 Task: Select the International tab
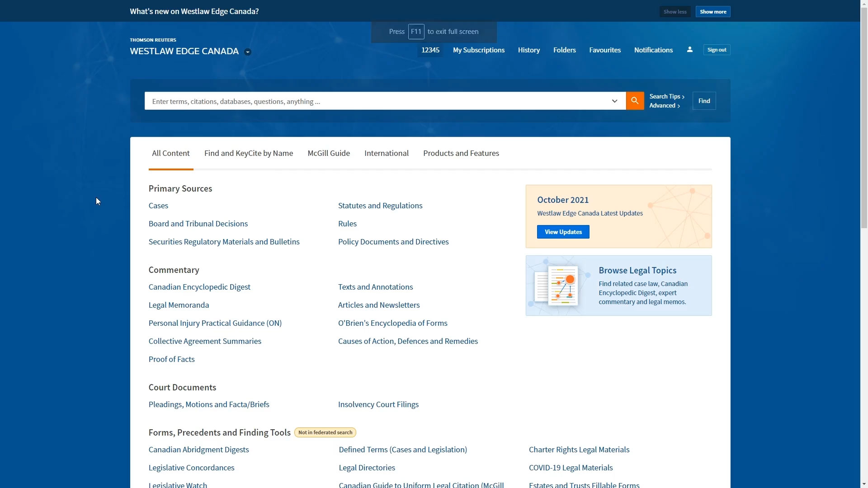pos(387,153)
